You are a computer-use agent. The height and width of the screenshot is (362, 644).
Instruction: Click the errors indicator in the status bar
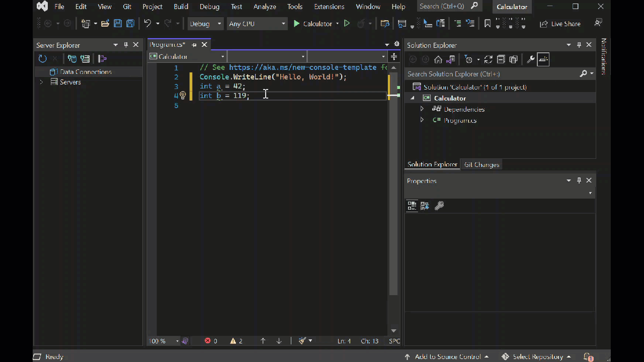pos(211,341)
